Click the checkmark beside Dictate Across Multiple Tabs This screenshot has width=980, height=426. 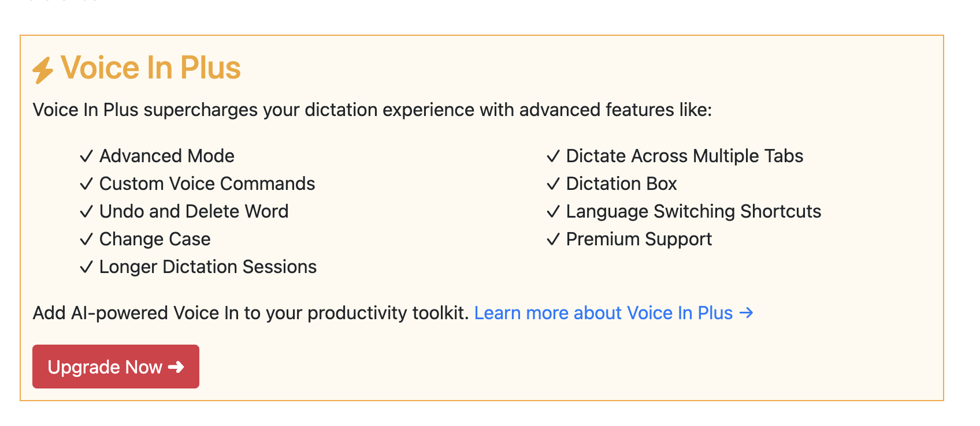553,155
